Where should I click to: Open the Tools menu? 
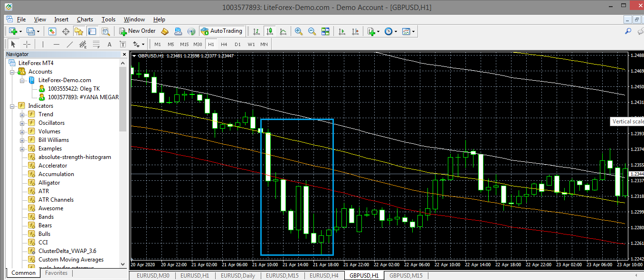(x=108, y=19)
